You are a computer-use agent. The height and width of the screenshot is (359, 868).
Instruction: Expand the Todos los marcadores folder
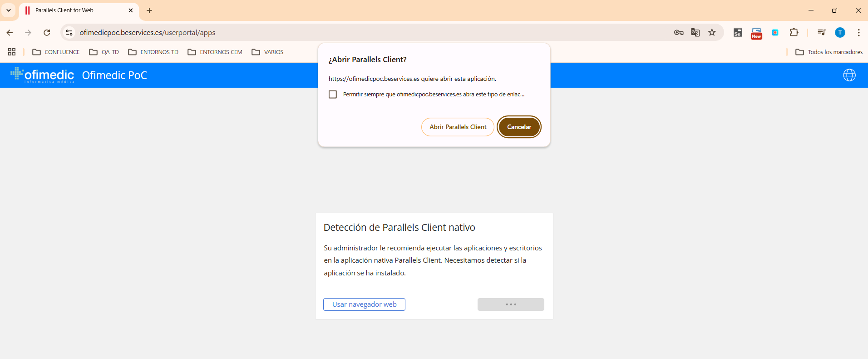coord(829,52)
